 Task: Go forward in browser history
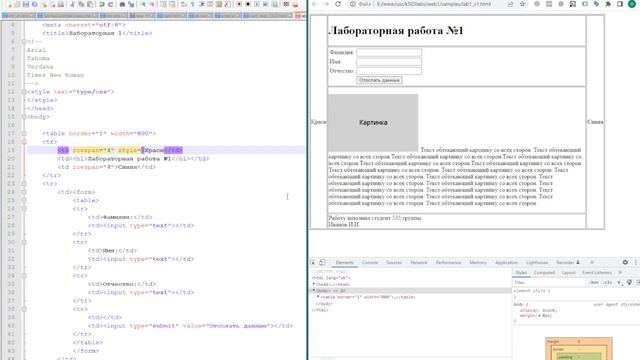tap(326, 4)
